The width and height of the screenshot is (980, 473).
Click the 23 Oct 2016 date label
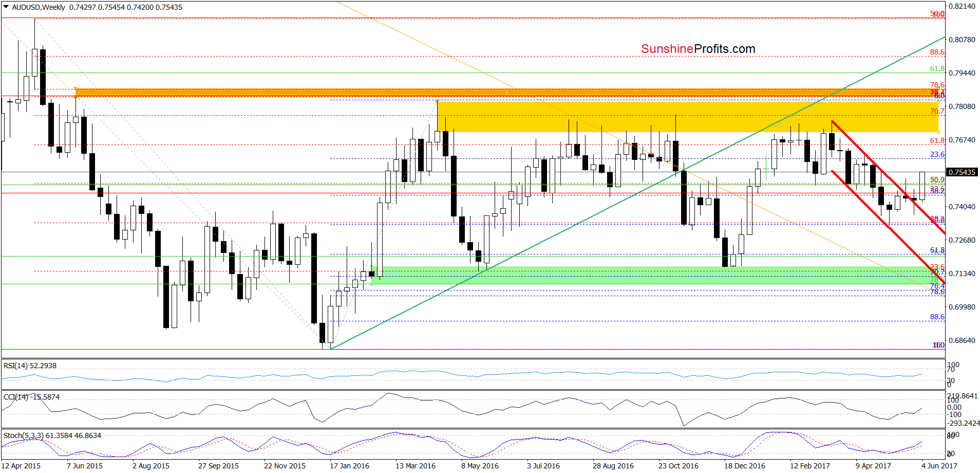pyautogui.click(x=679, y=466)
